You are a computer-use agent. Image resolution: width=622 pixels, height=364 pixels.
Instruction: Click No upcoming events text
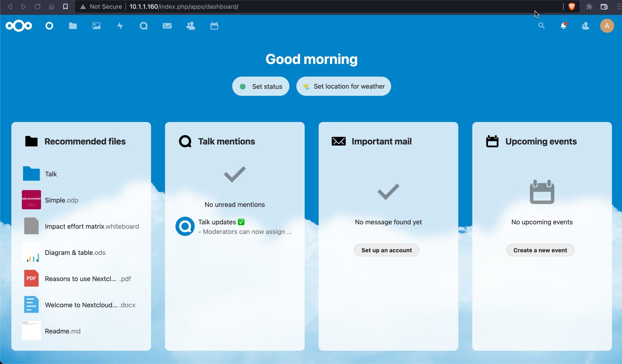pos(542,222)
